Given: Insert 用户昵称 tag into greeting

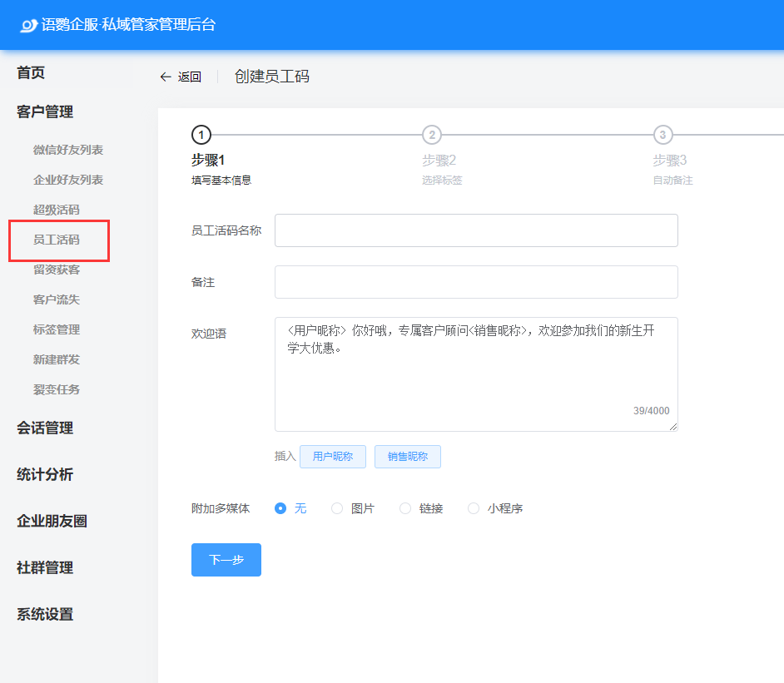Looking at the screenshot, I should coord(333,457).
